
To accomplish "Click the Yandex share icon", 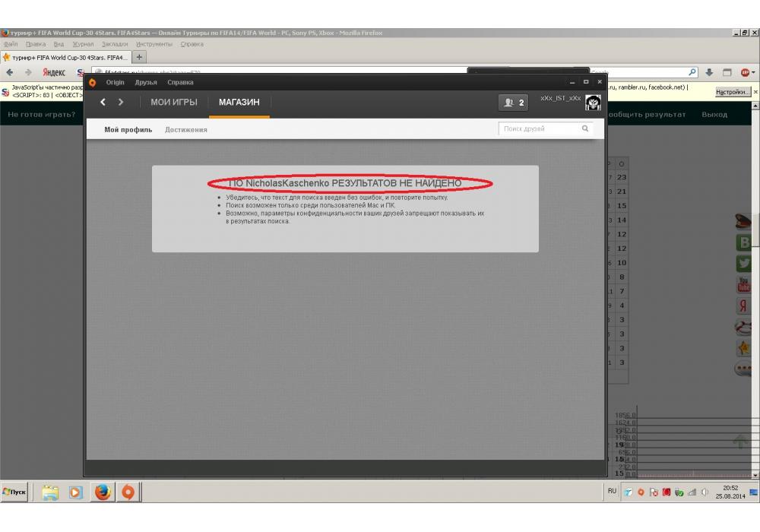I will pos(743,306).
